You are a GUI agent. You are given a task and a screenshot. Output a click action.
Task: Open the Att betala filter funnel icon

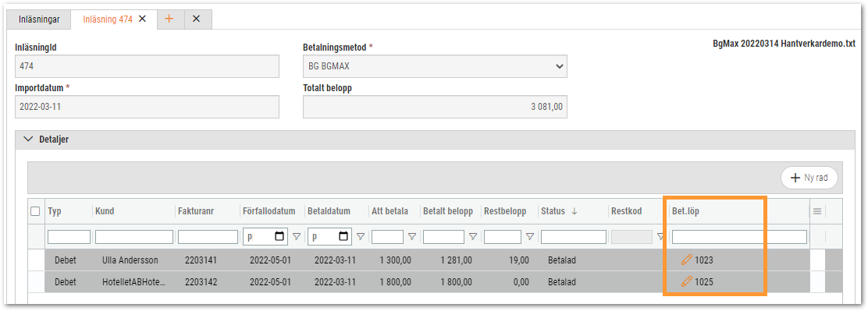pyautogui.click(x=412, y=236)
